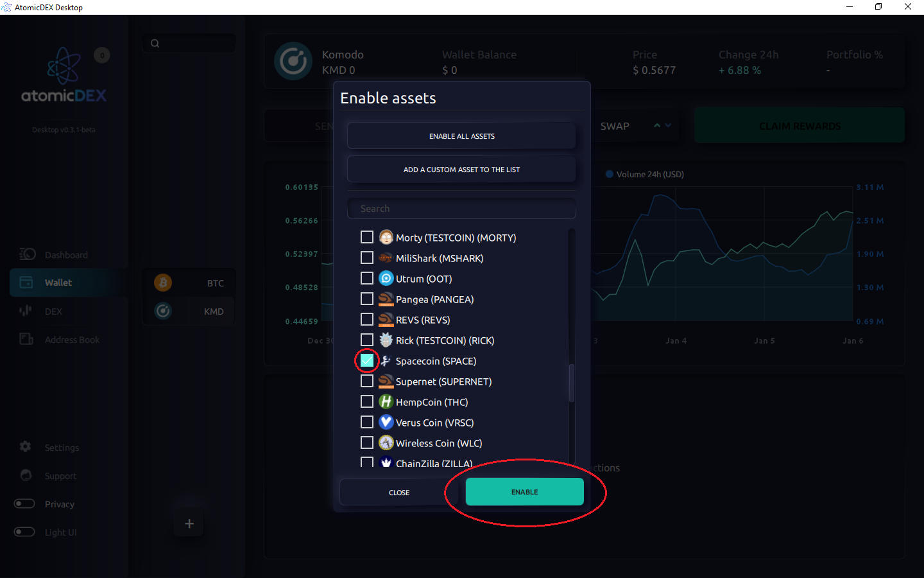Click the Wireless Coin icon
Screen dimensions: 924x578
(x=386, y=443)
